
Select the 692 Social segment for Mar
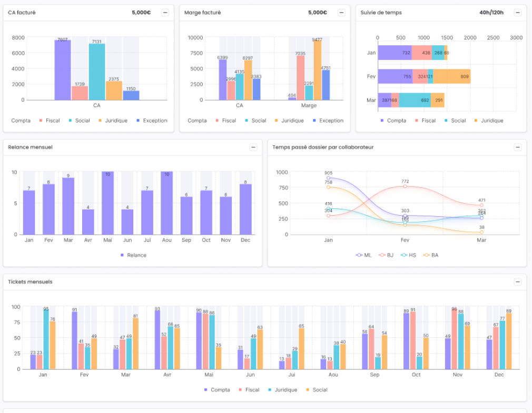pos(415,100)
